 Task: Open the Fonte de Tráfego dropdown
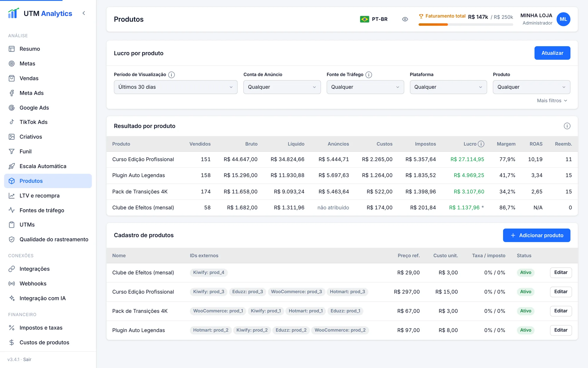point(365,87)
